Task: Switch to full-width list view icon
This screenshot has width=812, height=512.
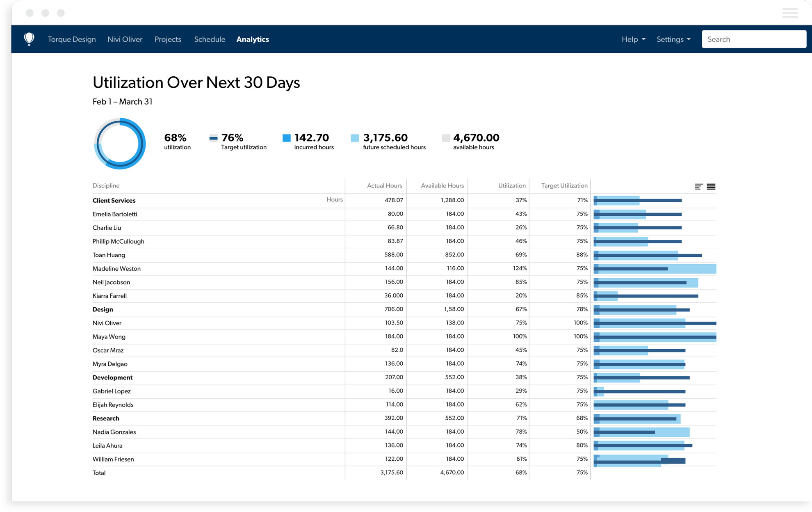Action: [711, 187]
